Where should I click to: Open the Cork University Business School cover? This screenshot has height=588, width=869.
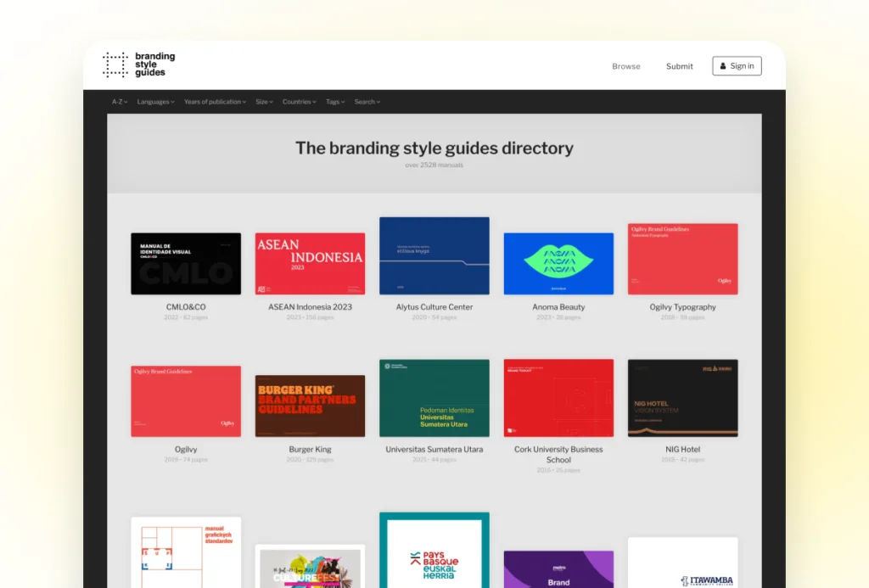(558, 398)
